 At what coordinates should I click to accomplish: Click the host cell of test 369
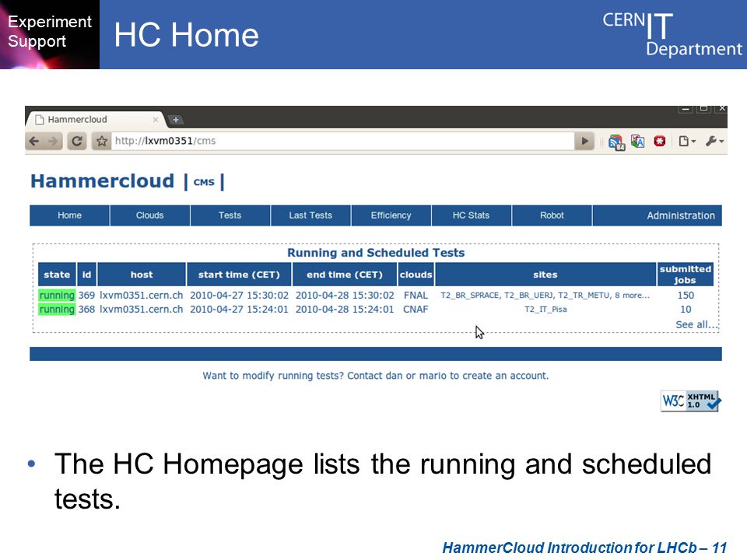click(x=141, y=296)
